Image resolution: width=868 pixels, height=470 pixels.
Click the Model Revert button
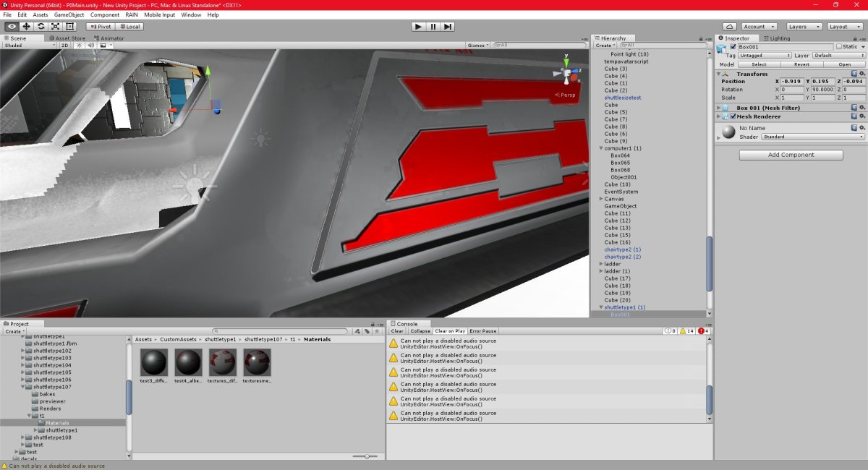(x=801, y=64)
